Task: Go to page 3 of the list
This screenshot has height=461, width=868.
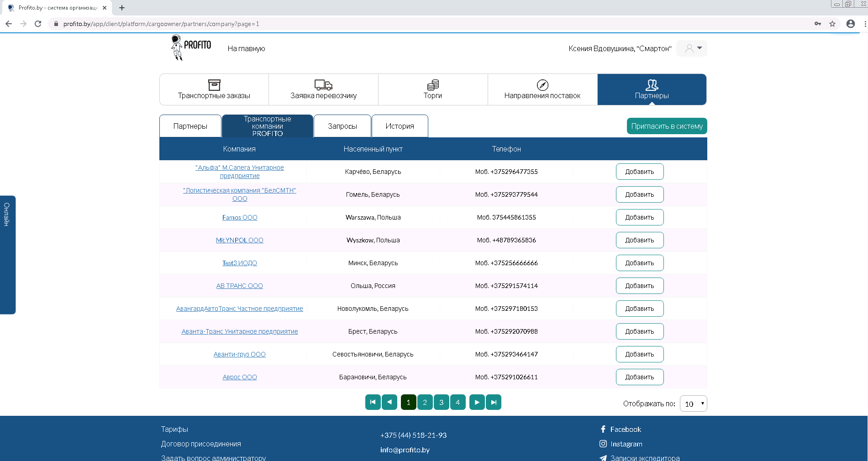Action: click(x=441, y=402)
